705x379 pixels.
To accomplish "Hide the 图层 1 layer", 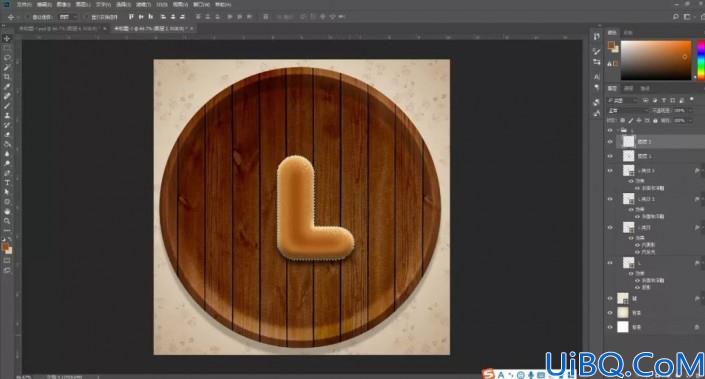I will pyautogui.click(x=610, y=156).
